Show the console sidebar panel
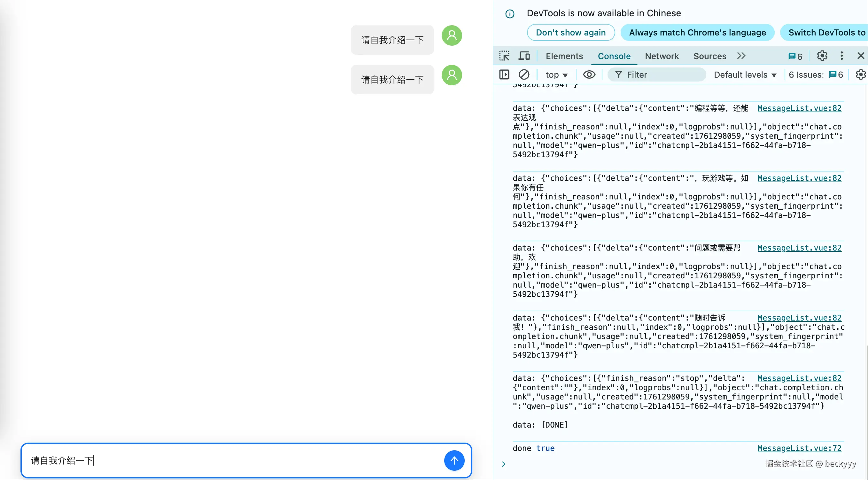This screenshot has height=480, width=868. [x=504, y=74]
